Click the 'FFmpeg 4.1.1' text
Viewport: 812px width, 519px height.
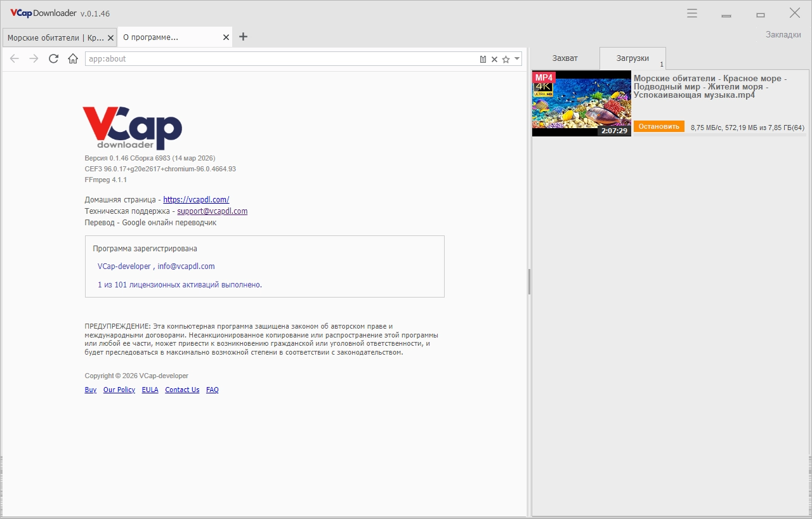click(x=106, y=180)
